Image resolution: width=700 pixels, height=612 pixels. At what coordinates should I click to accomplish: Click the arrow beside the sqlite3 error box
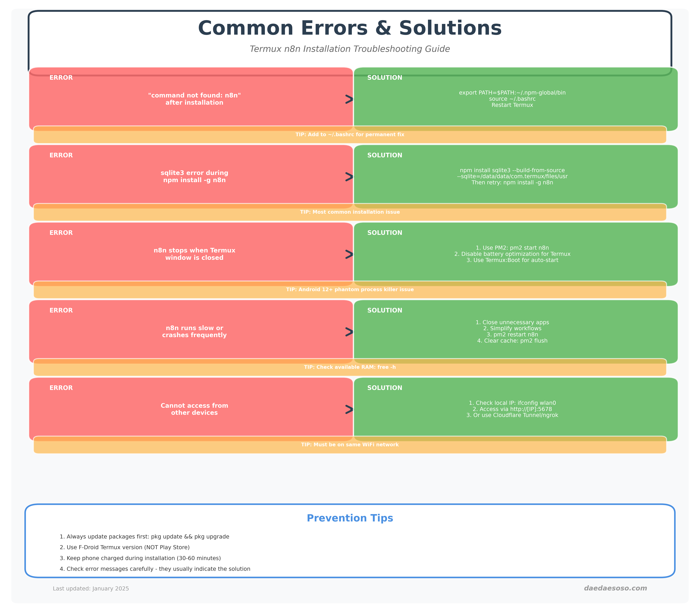pyautogui.click(x=349, y=177)
